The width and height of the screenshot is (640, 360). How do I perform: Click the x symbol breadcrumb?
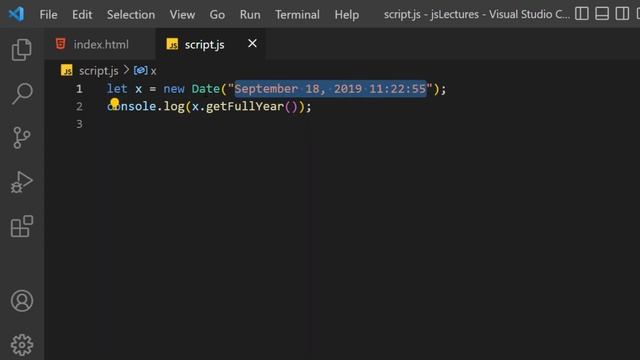pyautogui.click(x=153, y=71)
